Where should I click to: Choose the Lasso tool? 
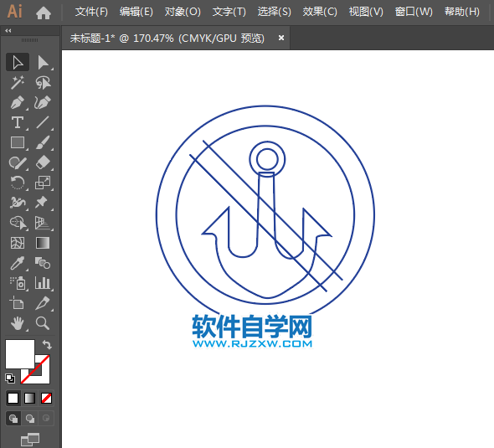pyautogui.click(x=43, y=82)
